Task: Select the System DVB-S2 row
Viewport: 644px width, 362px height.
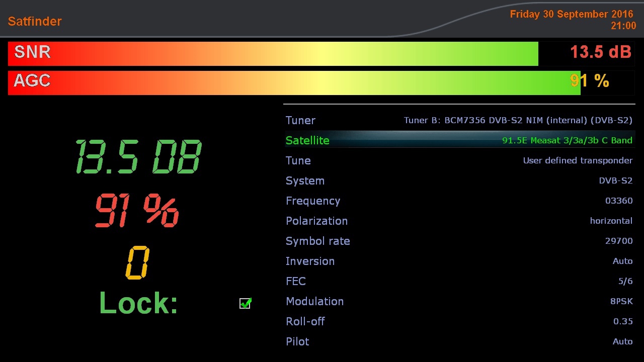Action: tap(459, 180)
